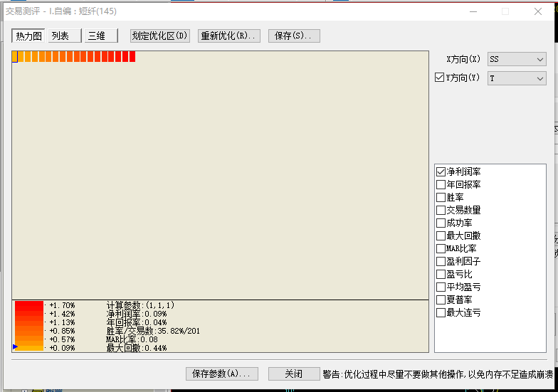
Task: Enable the 胜率 checkbox
Action: pos(441,198)
